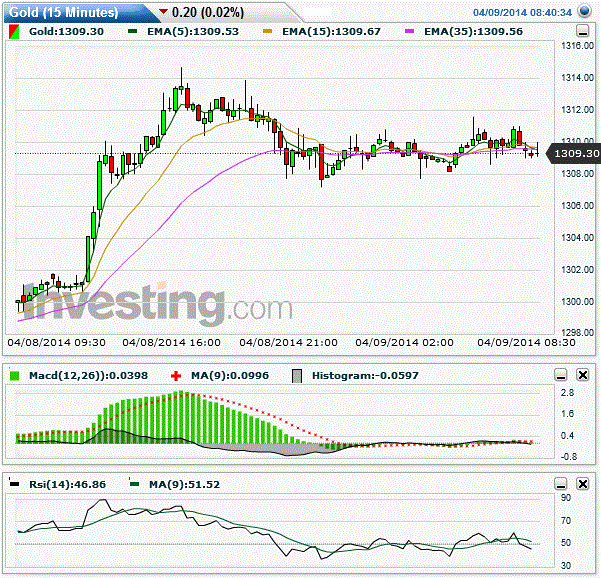Screen dimensions: 601x578
Task: Minimize the main Gold price chart panel
Action: click(x=583, y=31)
